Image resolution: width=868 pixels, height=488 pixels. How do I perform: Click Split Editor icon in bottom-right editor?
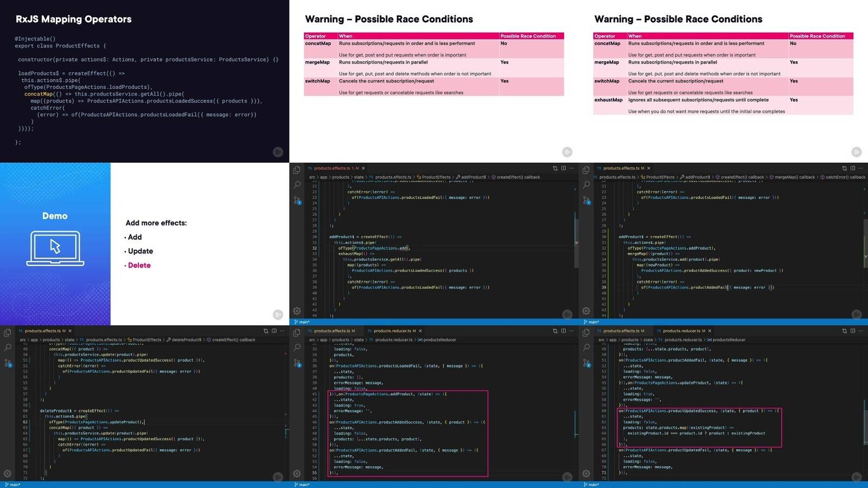[852, 331]
